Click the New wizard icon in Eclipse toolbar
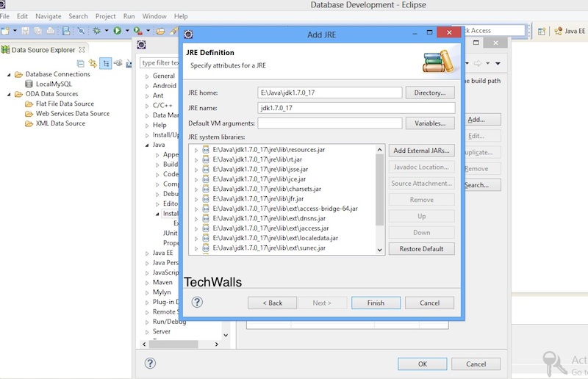The height and width of the screenshot is (379, 588). click(5, 31)
